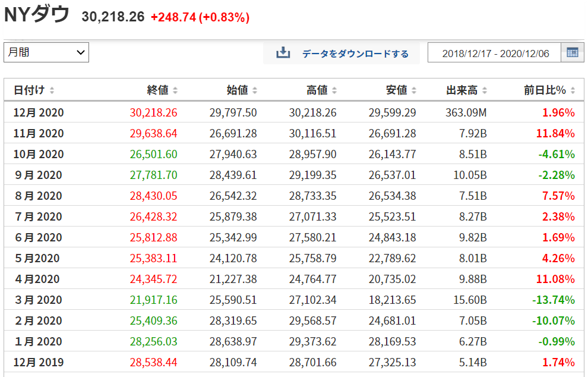Select the 1月 2020 row date
Image resolution: width=588 pixels, height=377 pixels.
pyautogui.click(x=39, y=342)
